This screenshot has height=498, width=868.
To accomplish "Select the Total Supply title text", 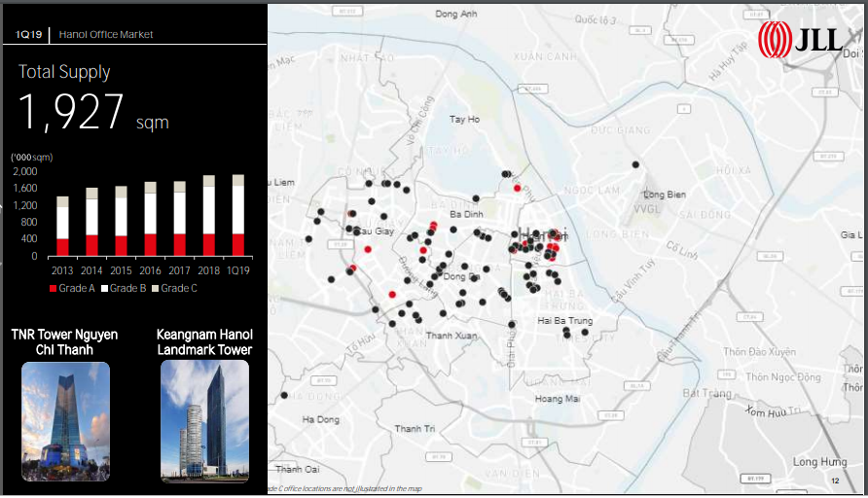I will [64, 72].
